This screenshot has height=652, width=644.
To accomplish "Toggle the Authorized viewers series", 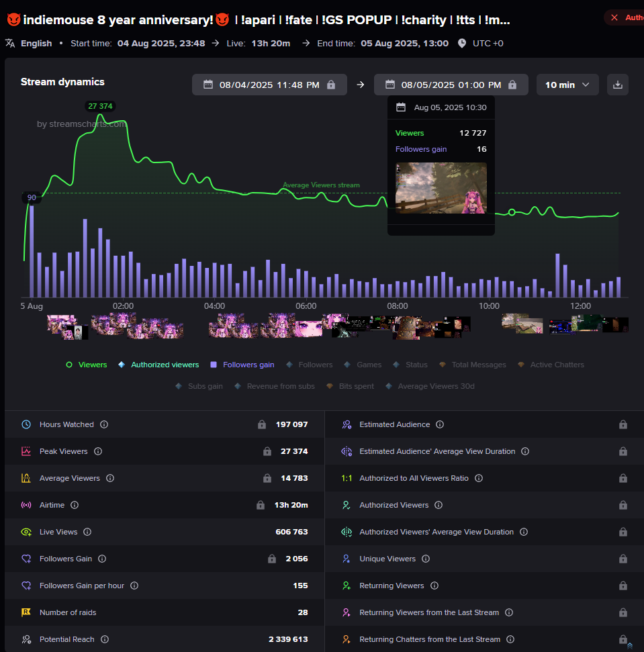I will 158,365.
